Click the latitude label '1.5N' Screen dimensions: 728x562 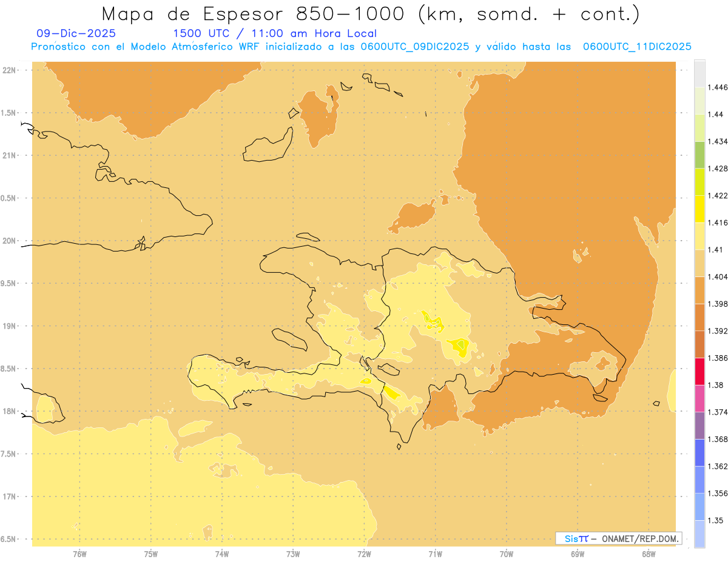point(9,113)
